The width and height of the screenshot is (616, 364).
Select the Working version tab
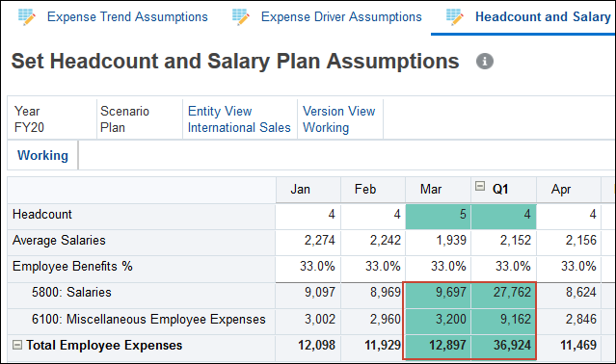(x=42, y=155)
